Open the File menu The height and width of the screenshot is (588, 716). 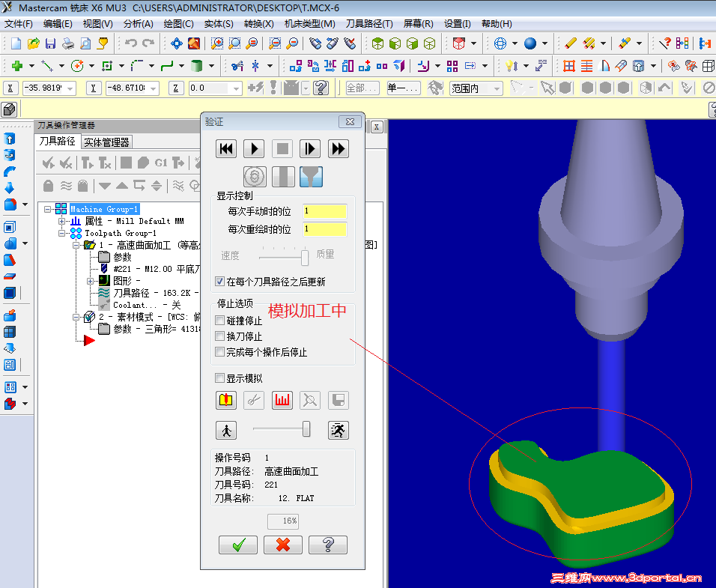point(19,24)
